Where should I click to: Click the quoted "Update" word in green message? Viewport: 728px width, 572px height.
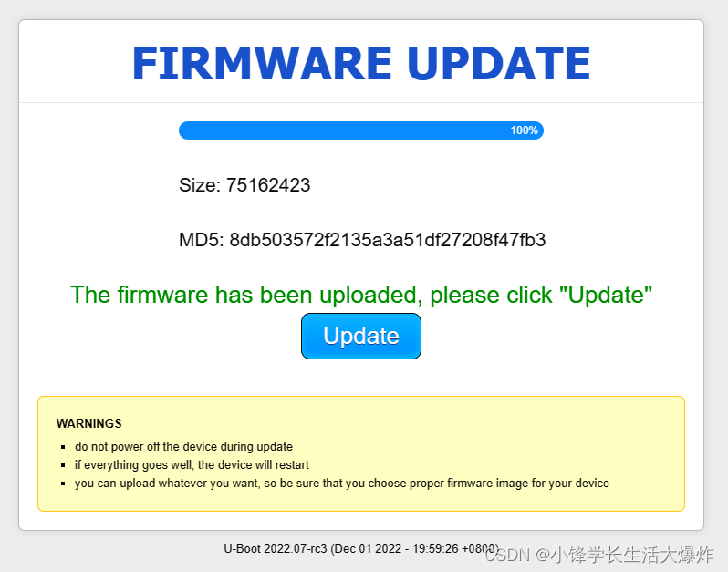606,295
